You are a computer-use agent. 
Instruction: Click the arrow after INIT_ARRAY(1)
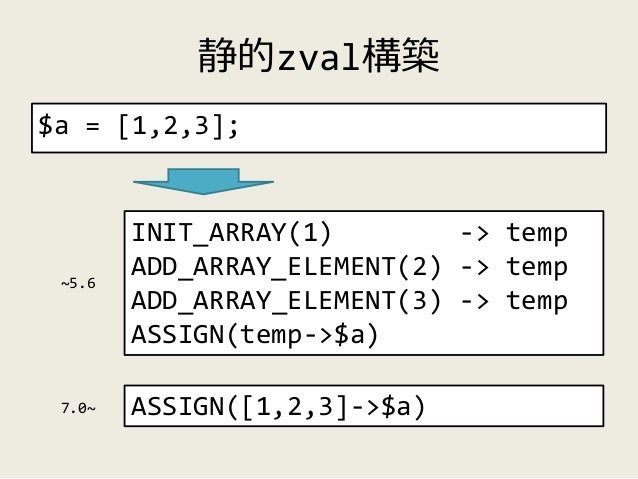pos(474,234)
